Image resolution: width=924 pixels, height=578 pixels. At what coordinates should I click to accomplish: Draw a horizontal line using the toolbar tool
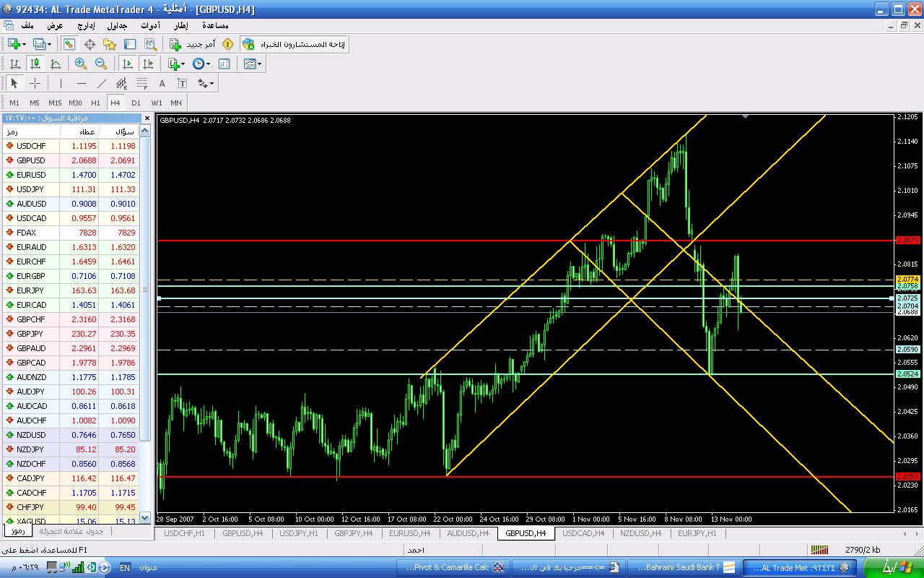pyautogui.click(x=81, y=84)
